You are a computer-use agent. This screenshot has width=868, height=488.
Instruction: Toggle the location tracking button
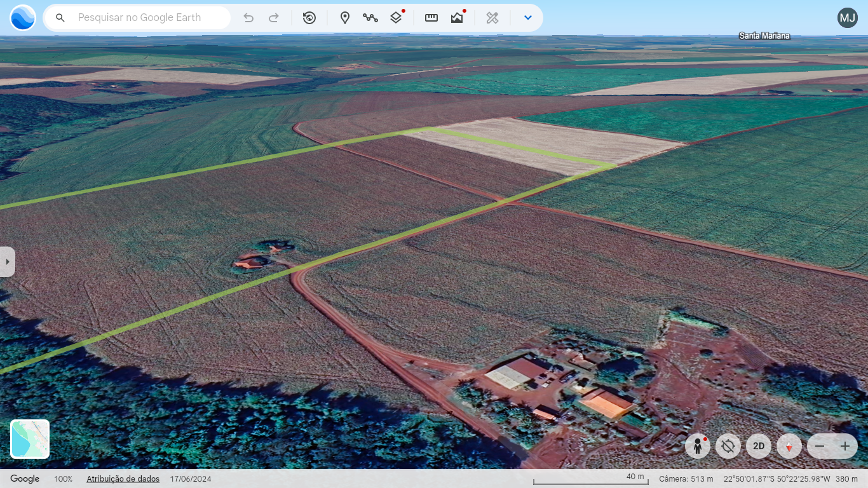(x=728, y=446)
